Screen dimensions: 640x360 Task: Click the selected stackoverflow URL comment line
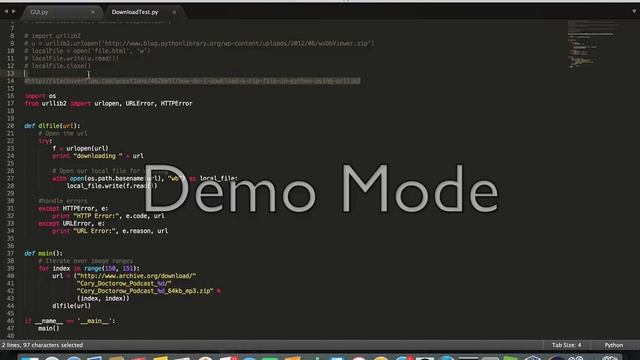(x=192, y=81)
